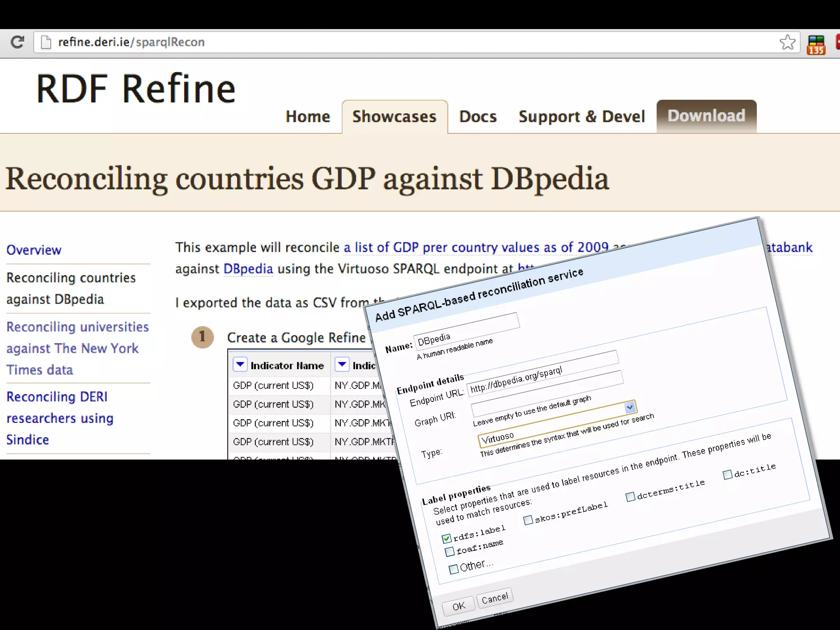Uncheck the rdfs:label checkbox
Screen dimensions: 840x630
click(x=447, y=538)
